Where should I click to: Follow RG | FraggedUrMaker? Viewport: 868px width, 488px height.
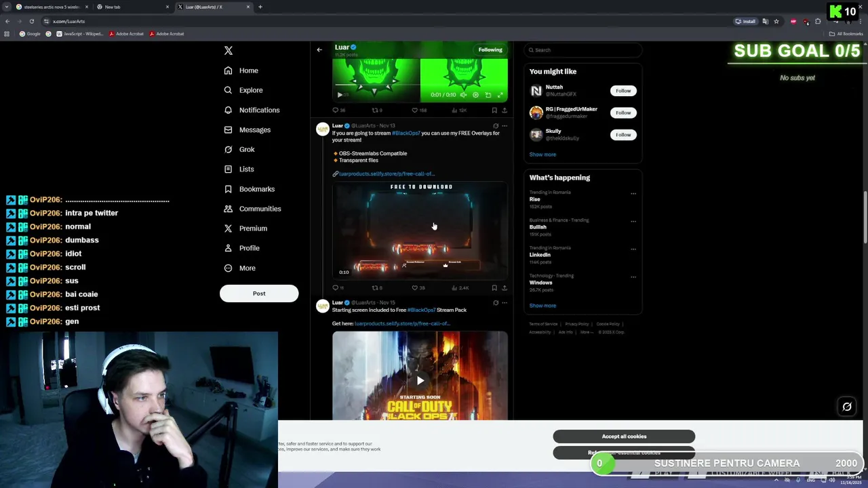click(x=623, y=113)
